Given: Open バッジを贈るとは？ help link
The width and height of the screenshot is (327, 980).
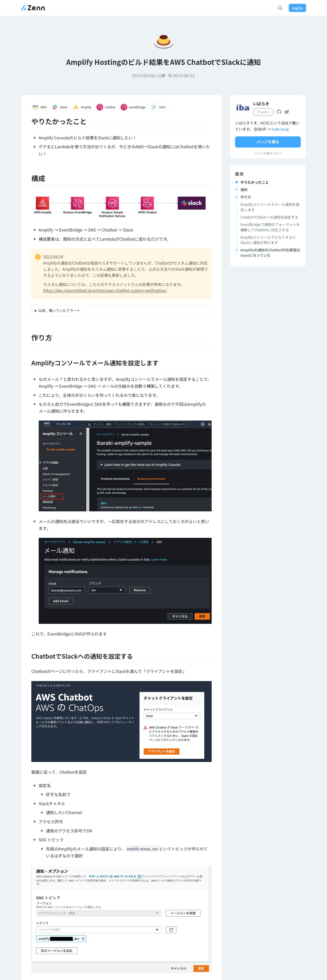Looking at the screenshot, I should tap(268, 153).
